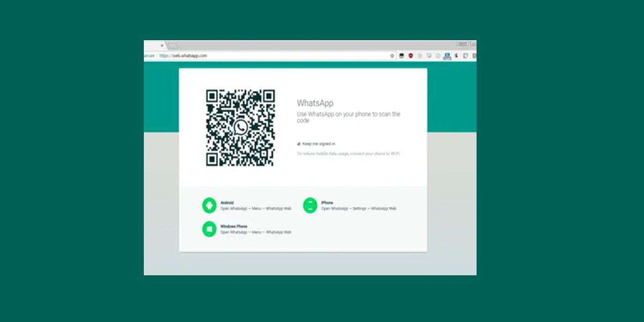The image size is (644, 322).
Task: Close the current browser tab
Action: point(162,46)
